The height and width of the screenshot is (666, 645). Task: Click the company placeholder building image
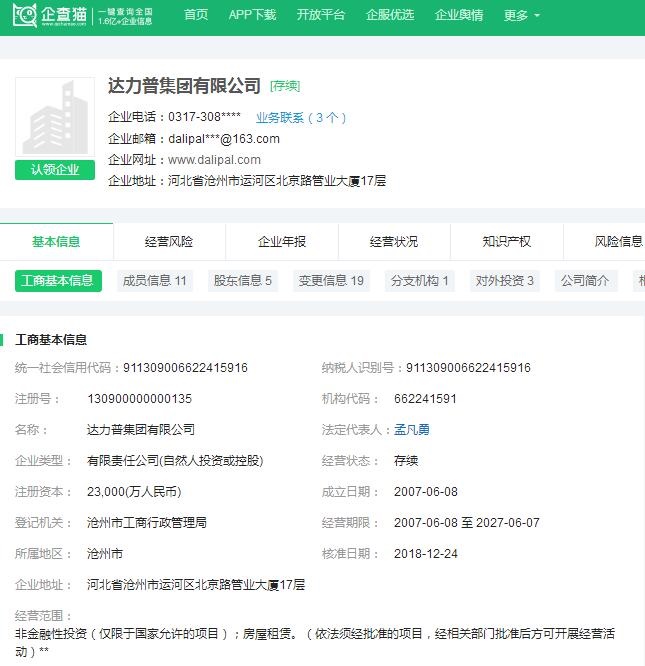point(55,117)
